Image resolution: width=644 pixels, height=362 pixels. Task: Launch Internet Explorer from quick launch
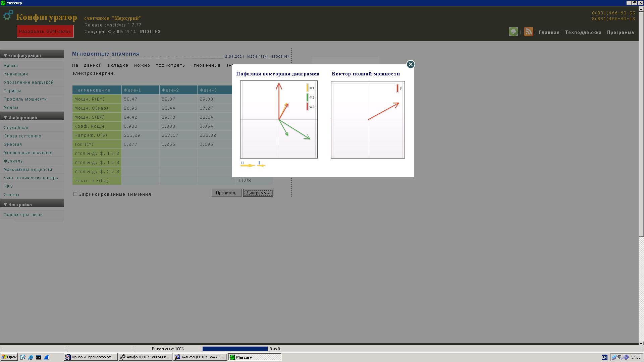tap(31, 357)
